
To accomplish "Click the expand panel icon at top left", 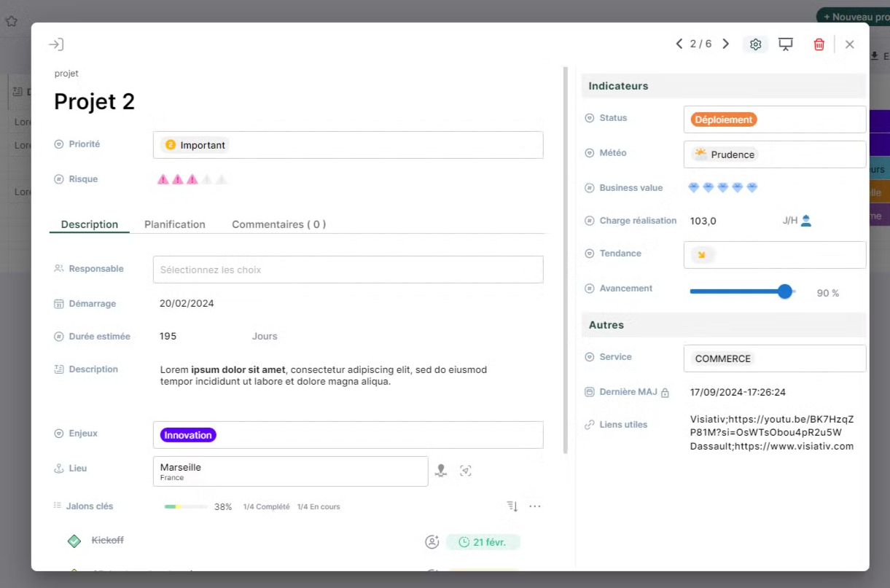I will [x=56, y=44].
